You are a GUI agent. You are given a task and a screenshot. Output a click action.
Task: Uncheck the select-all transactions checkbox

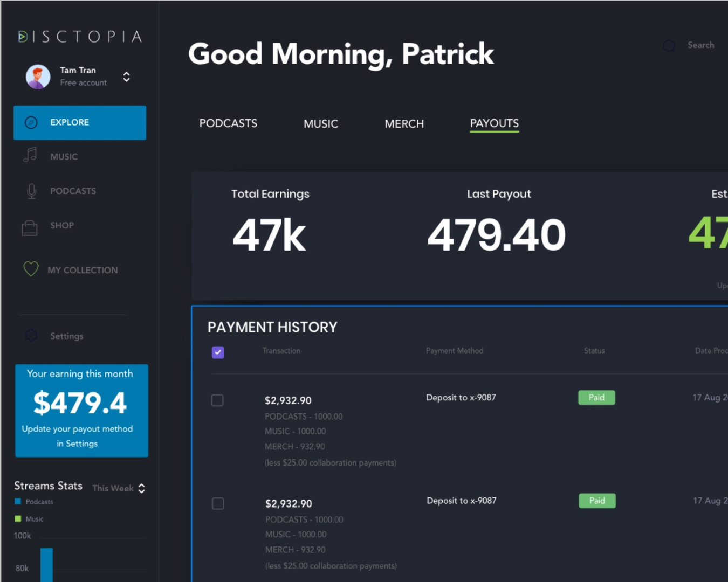coord(218,352)
